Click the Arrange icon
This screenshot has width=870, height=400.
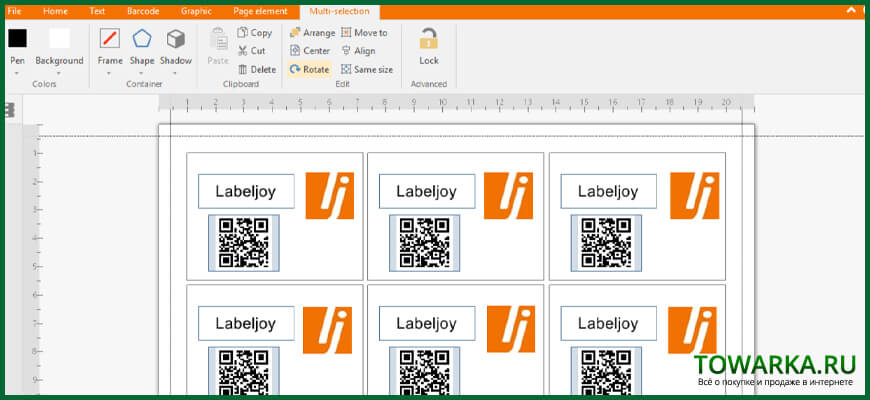click(295, 33)
